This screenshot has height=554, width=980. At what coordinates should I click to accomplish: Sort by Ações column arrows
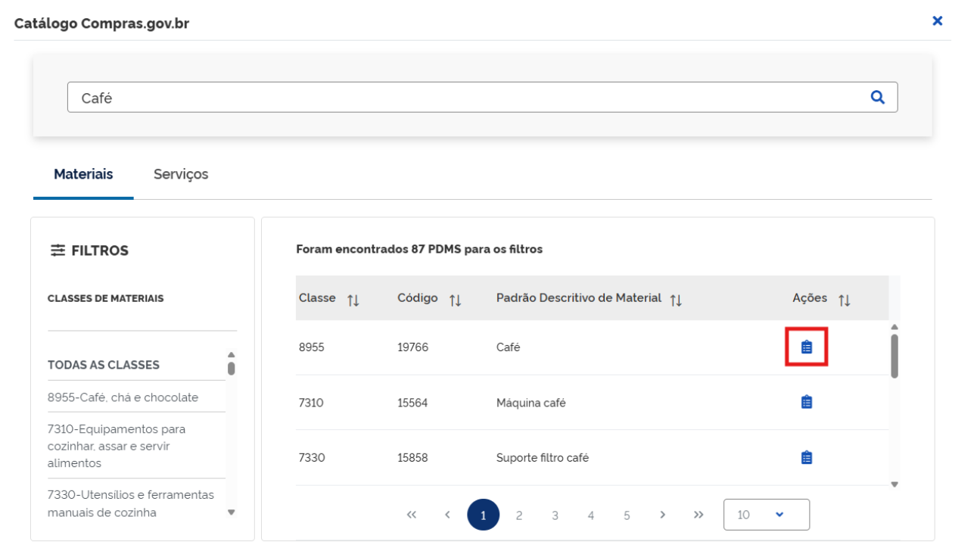click(845, 300)
